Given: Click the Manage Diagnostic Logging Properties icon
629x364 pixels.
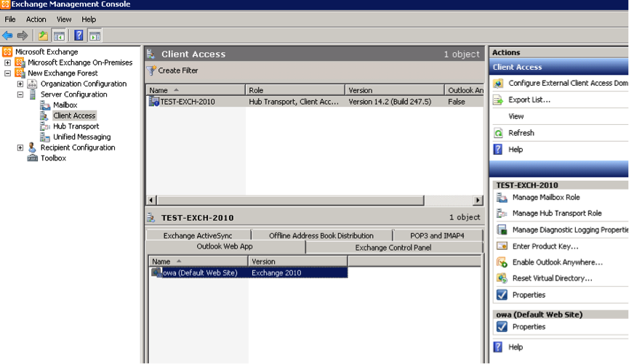Looking at the screenshot, I should 502,230.
